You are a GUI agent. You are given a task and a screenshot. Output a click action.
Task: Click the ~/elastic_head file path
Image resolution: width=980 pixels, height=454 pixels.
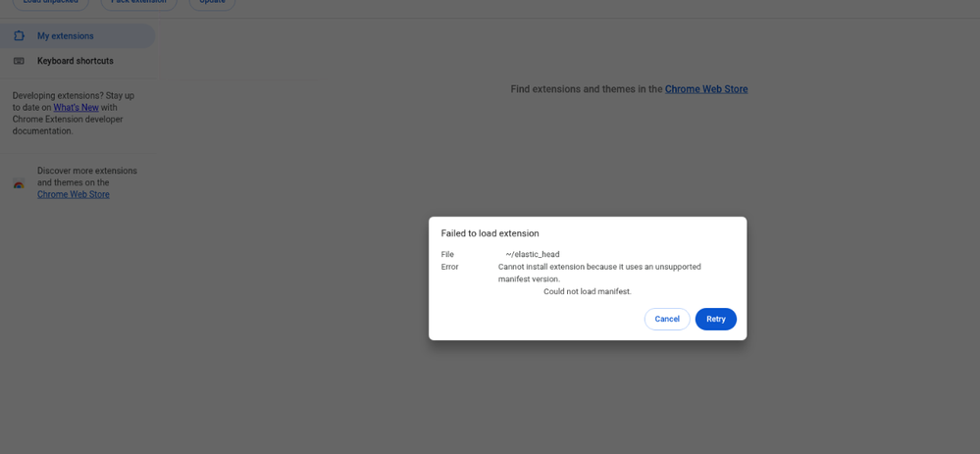[x=533, y=254]
